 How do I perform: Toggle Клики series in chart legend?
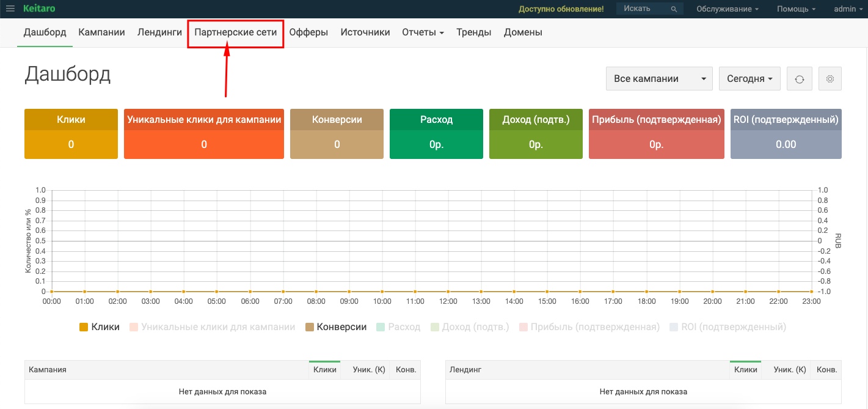100,327
